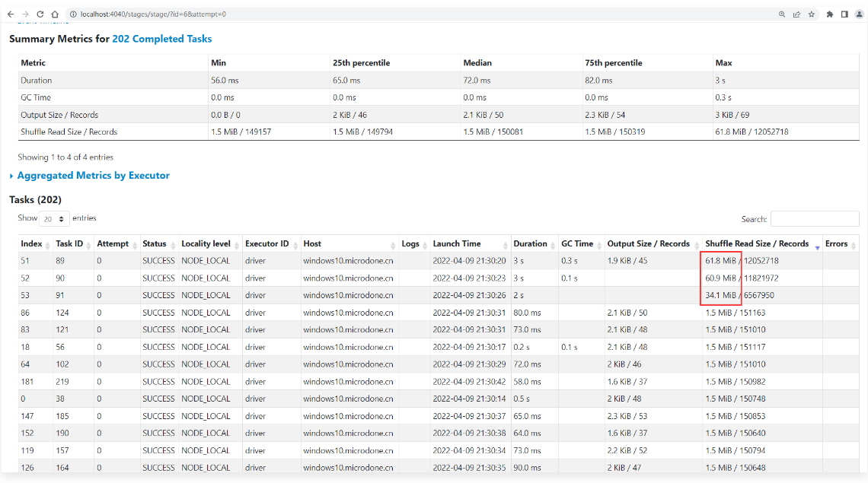The height and width of the screenshot is (483, 868).
Task: Click the max shuffle value 61.8 MiB / 12052718 in summary
Action: pos(752,132)
